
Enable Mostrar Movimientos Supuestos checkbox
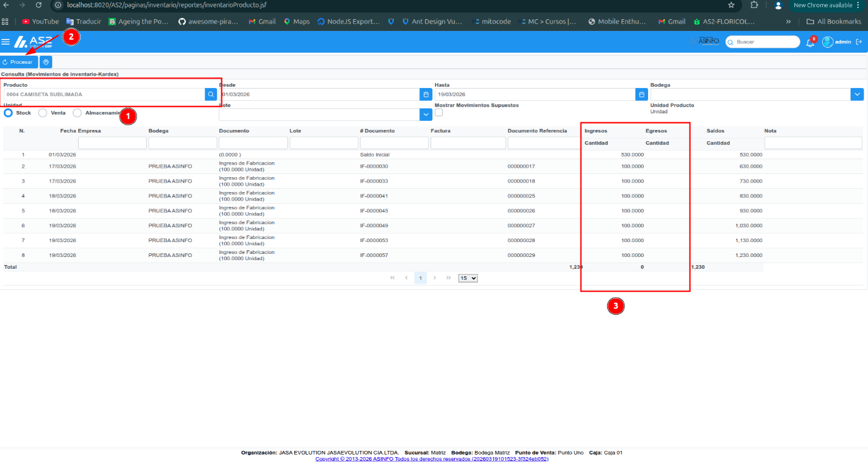point(439,112)
